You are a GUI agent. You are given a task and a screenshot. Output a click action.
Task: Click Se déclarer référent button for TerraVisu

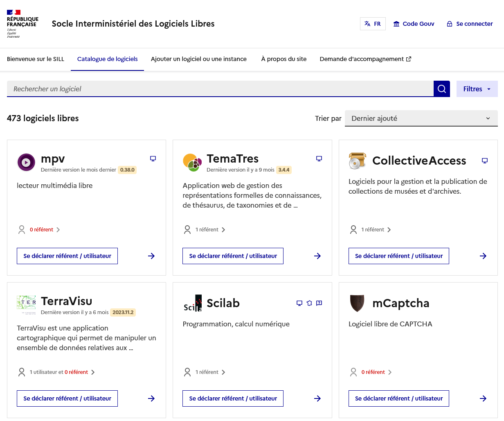tap(67, 398)
